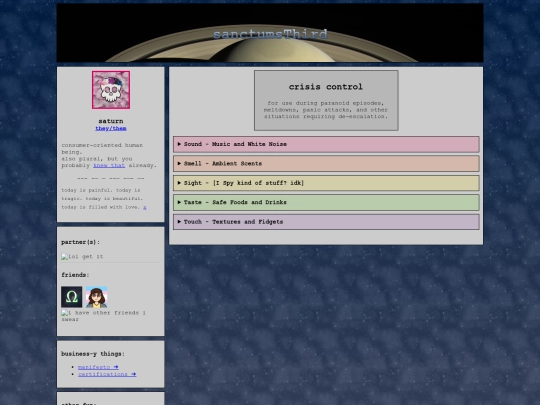This screenshot has width=540, height=405.
Task: Open the brown-haired girl friend avatar
Action: (x=96, y=297)
